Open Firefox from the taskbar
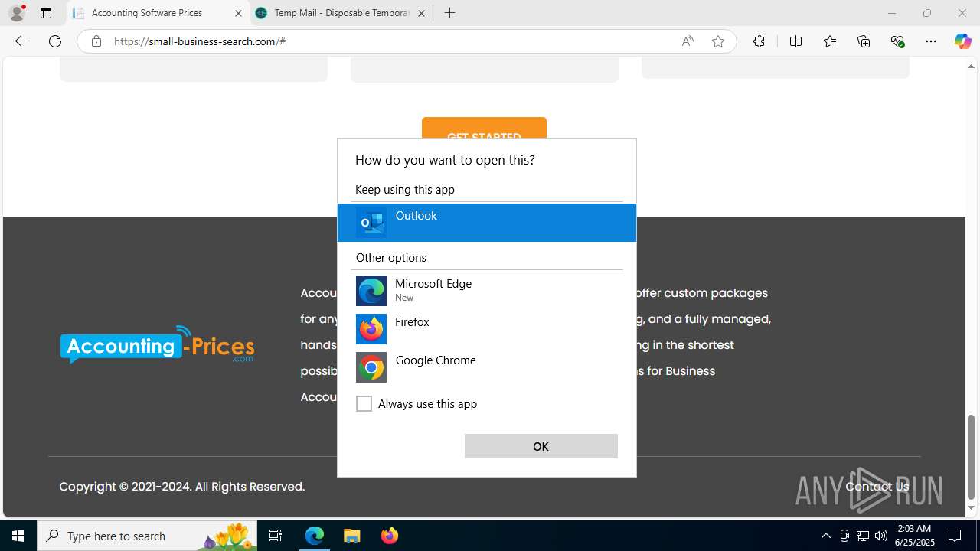The image size is (980, 551). 389,536
